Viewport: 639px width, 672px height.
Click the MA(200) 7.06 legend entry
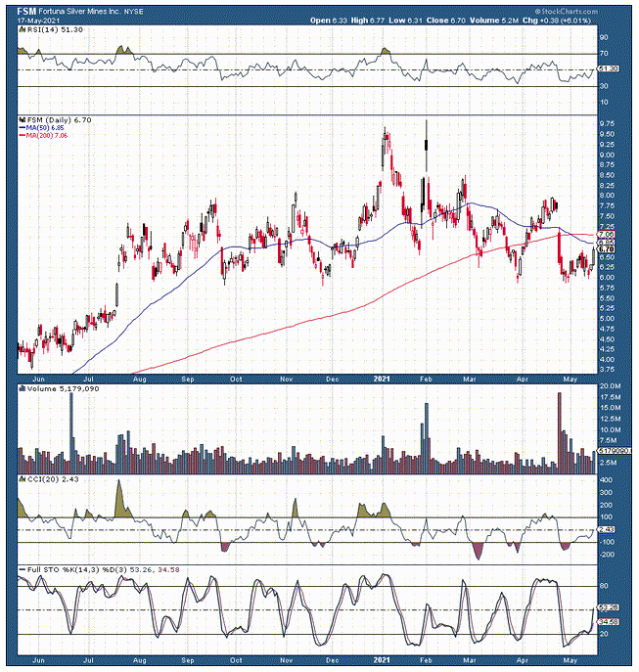tap(43, 135)
